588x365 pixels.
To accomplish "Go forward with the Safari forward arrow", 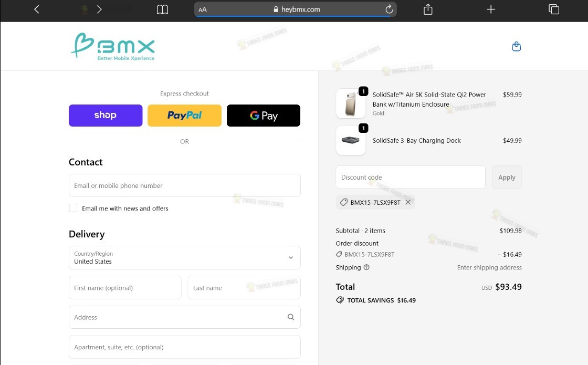I will click(99, 9).
